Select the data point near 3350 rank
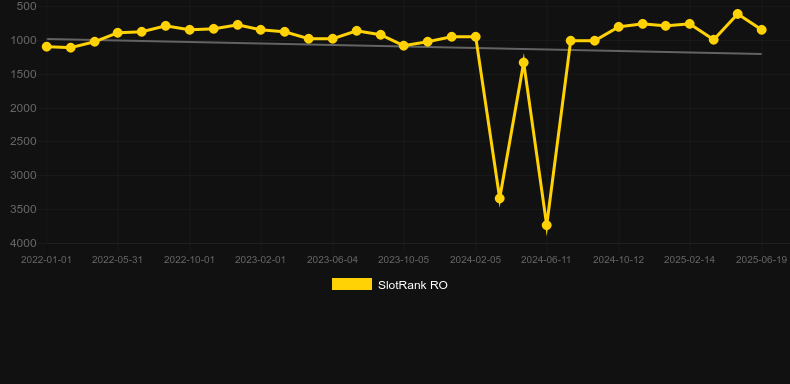 tap(500, 199)
